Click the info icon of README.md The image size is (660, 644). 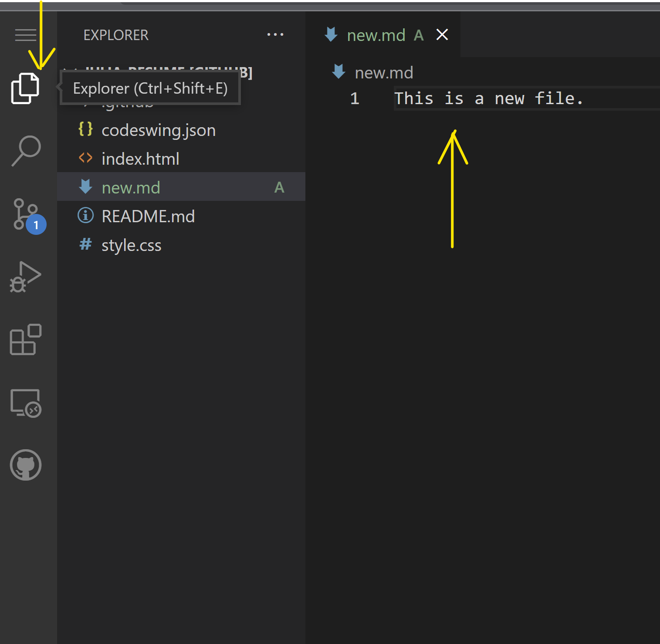pos(85,215)
